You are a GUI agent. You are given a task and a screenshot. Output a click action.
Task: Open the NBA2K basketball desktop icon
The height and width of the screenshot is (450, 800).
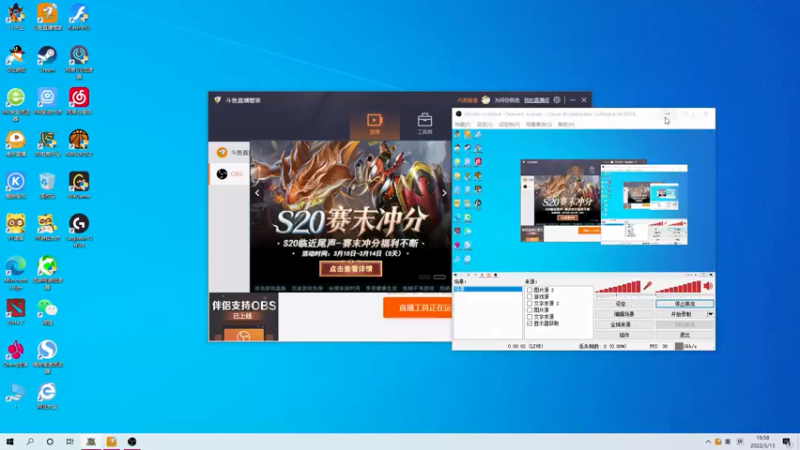coord(79,143)
